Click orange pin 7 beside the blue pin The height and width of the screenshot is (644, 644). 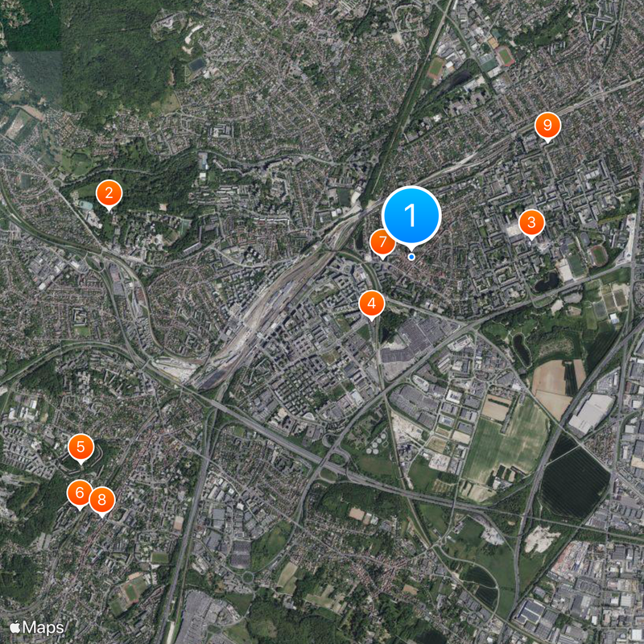382,242
